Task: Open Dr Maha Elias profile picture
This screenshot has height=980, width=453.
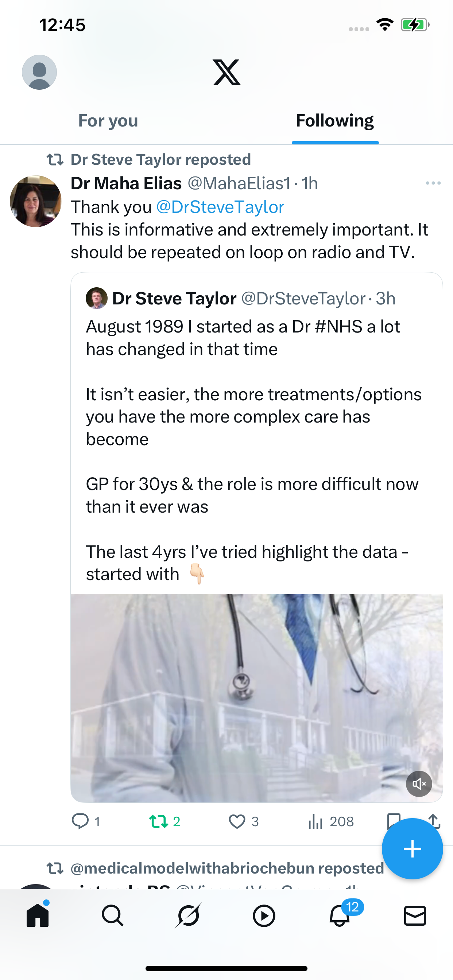Action: tap(35, 201)
